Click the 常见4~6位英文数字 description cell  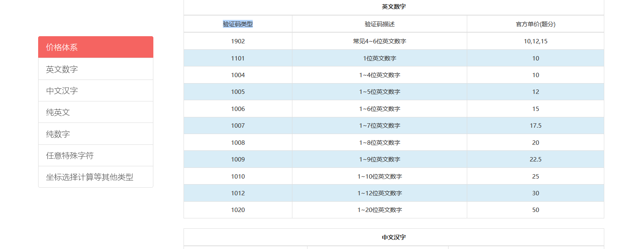pos(380,41)
